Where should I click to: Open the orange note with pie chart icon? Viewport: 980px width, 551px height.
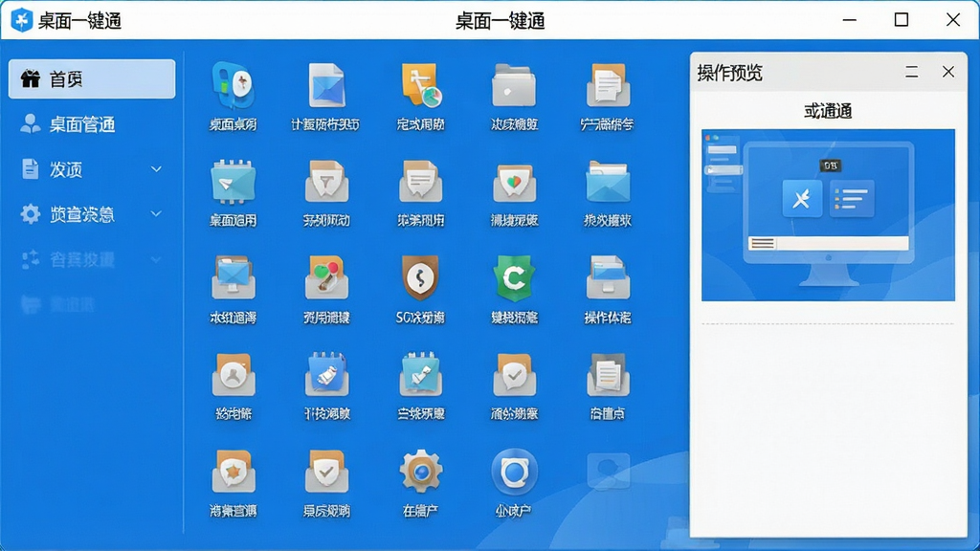pos(421,85)
